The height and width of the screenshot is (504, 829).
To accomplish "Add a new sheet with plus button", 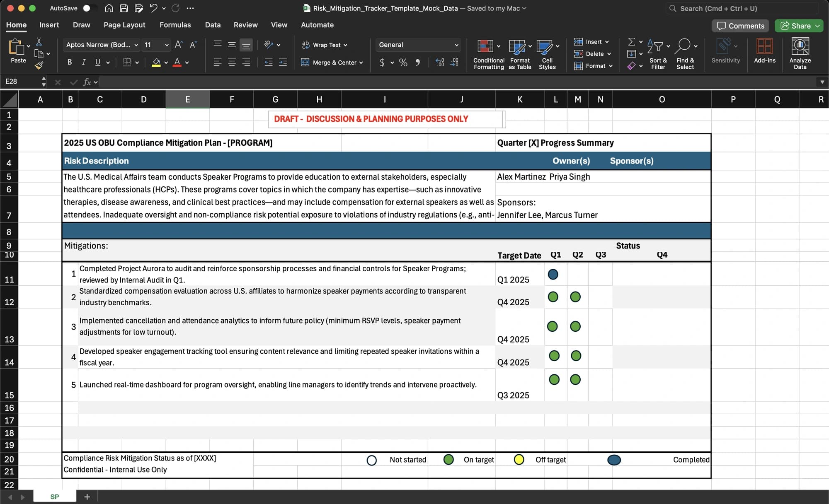I will pos(87,497).
